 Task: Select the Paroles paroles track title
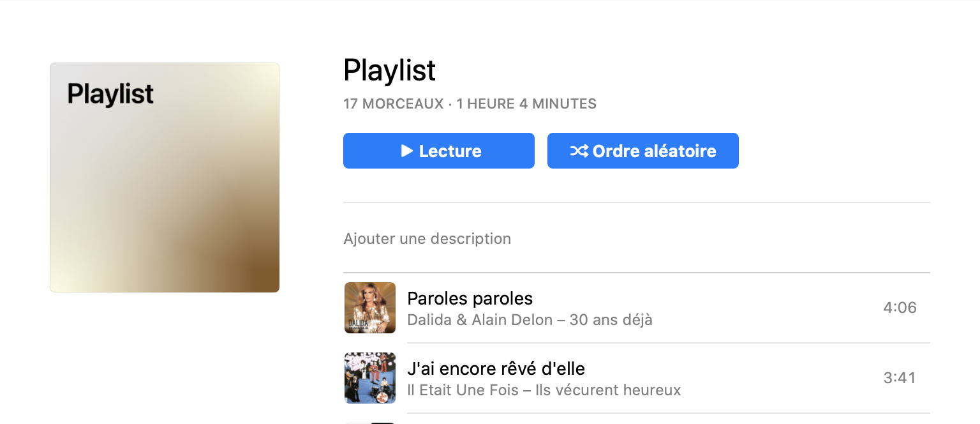coord(470,298)
